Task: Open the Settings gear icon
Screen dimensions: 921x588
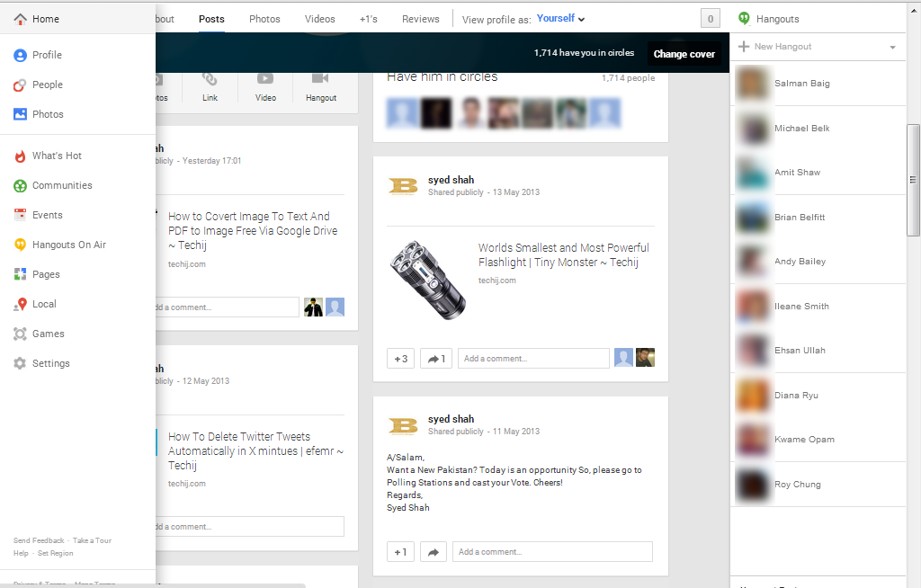Action: coord(20,363)
